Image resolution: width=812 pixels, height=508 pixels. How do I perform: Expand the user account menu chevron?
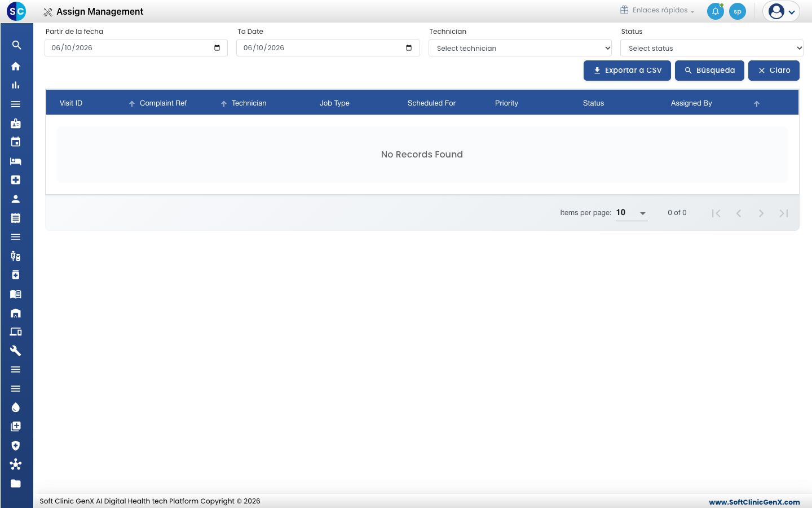pos(792,12)
